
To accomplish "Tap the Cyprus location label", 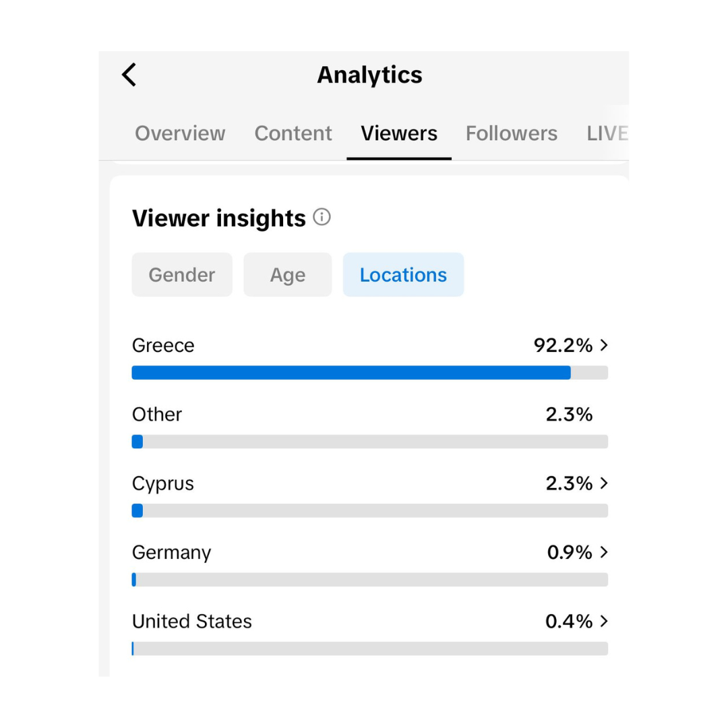I will coord(163,484).
